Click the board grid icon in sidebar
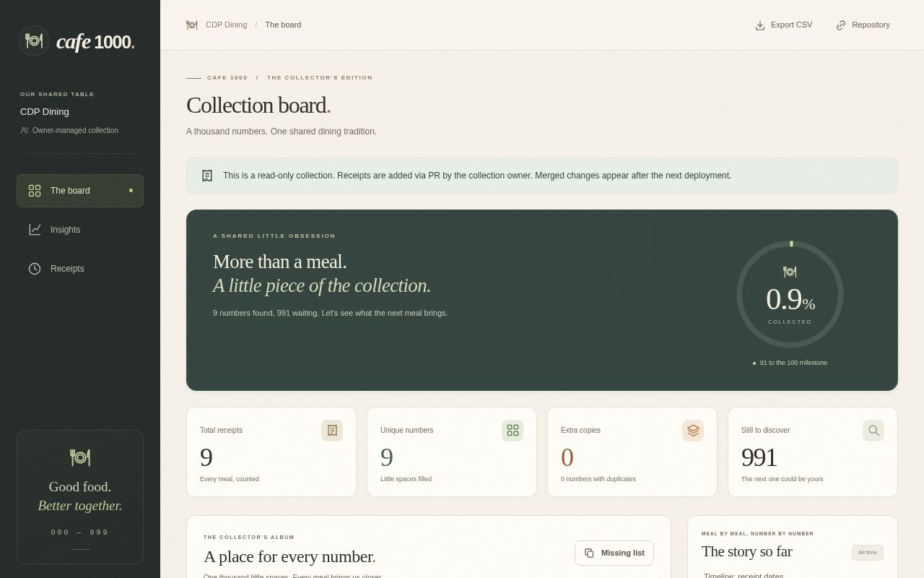The width and height of the screenshot is (924, 578). point(35,191)
